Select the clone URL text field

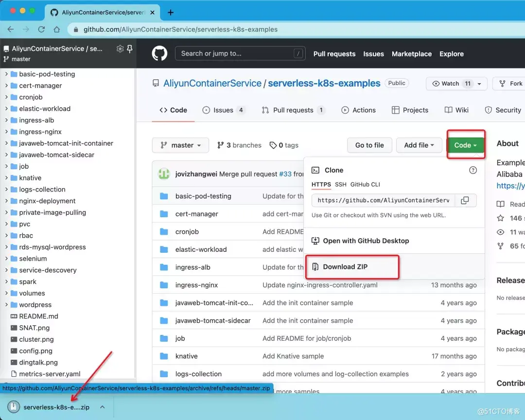[x=384, y=200]
